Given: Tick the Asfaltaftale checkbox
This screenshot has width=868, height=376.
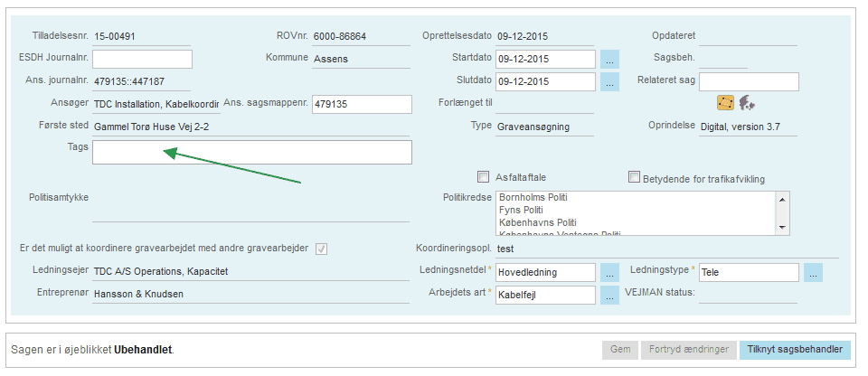Looking at the screenshot, I should tap(484, 177).
